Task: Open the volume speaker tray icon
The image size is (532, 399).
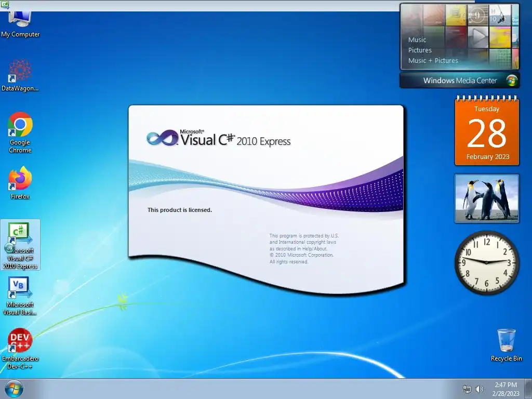Action: [x=480, y=389]
